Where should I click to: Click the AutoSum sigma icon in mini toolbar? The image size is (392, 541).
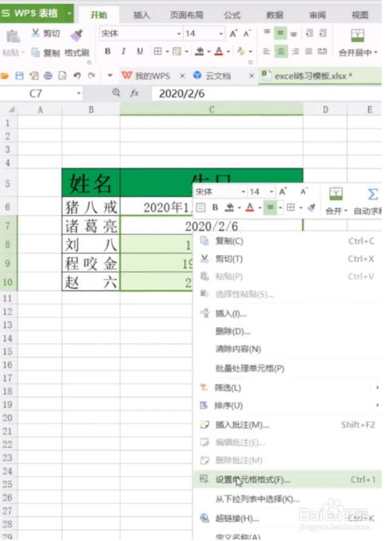[x=372, y=195]
